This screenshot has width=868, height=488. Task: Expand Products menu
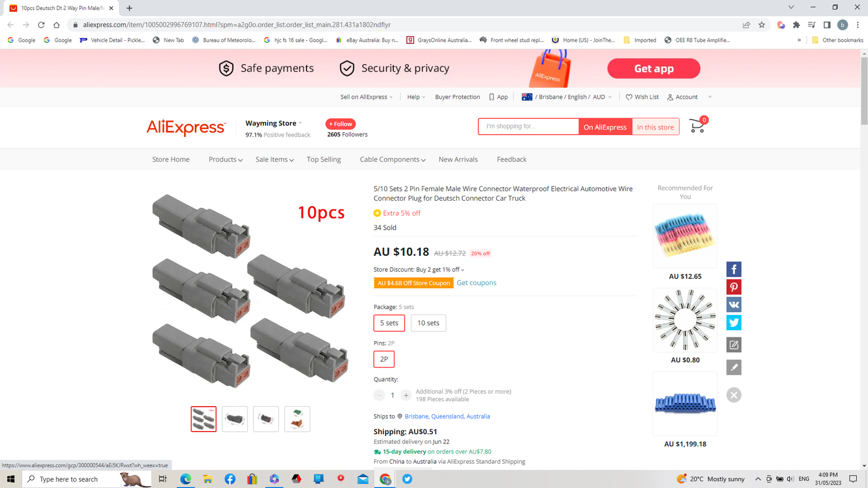click(x=226, y=159)
